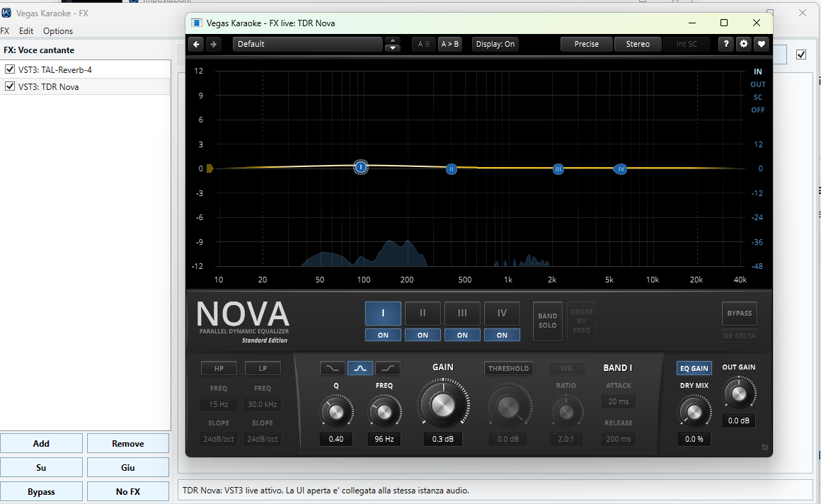Open the FX menu
Screen dimensions: 821x504
click(x=5, y=31)
